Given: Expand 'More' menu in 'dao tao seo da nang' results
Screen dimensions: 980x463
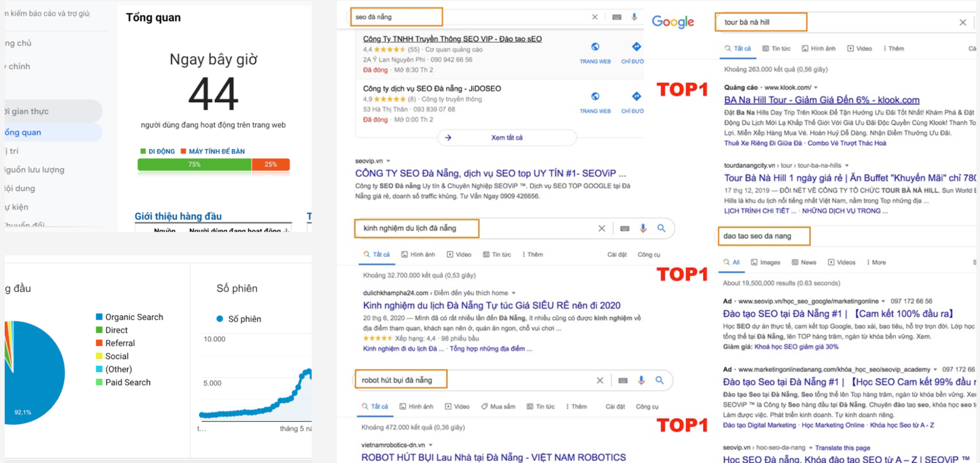Looking at the screenshot, I should [876, 262].
